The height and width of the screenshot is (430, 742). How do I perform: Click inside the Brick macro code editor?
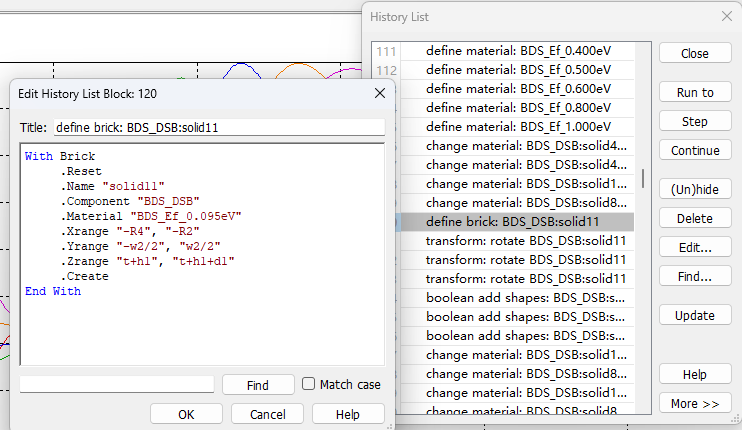[202, 254]
